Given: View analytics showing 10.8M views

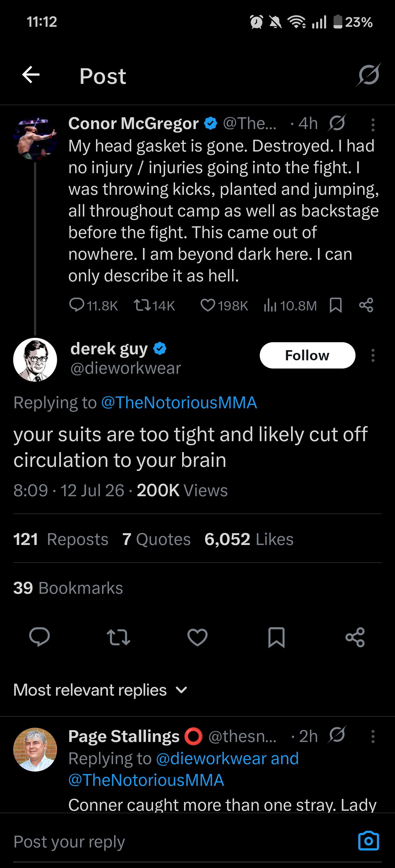Looking at the screenshot, I should 290,305.
